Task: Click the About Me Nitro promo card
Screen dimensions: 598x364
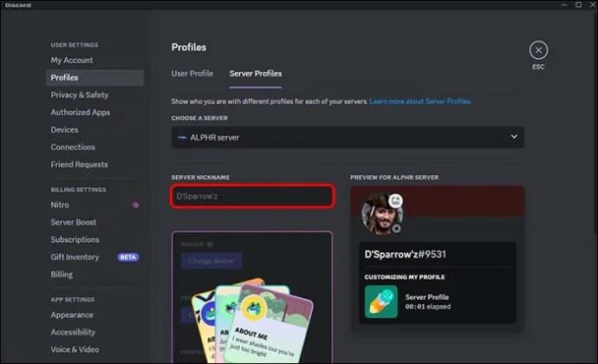Action: point(269,324)
